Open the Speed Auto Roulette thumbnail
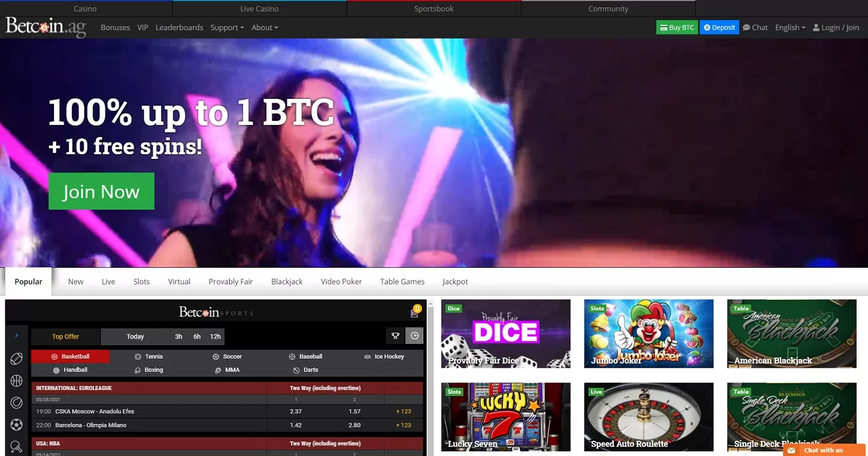Image resolution: width=868 pixels, height=456 pixels. point(649,417)
